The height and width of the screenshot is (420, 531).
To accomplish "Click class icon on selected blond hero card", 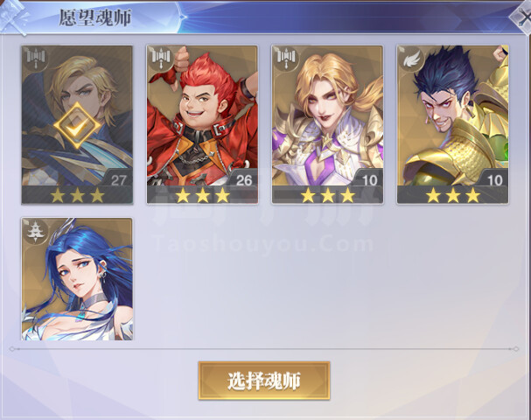I will point(36,58).
